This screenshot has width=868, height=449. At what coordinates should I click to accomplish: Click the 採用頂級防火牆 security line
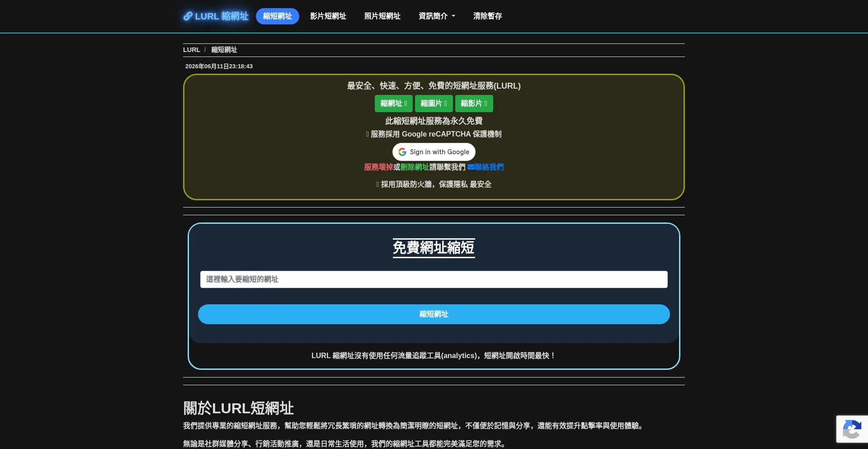(x=434, y=184)
